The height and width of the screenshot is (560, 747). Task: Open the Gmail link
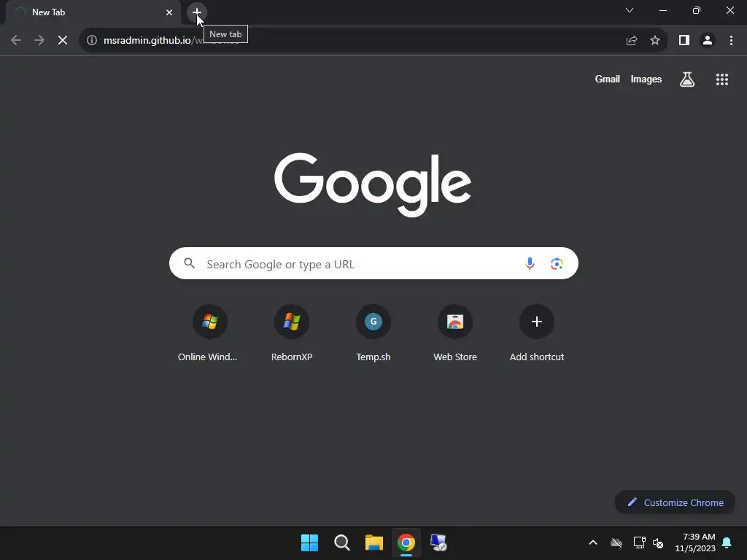608,79
